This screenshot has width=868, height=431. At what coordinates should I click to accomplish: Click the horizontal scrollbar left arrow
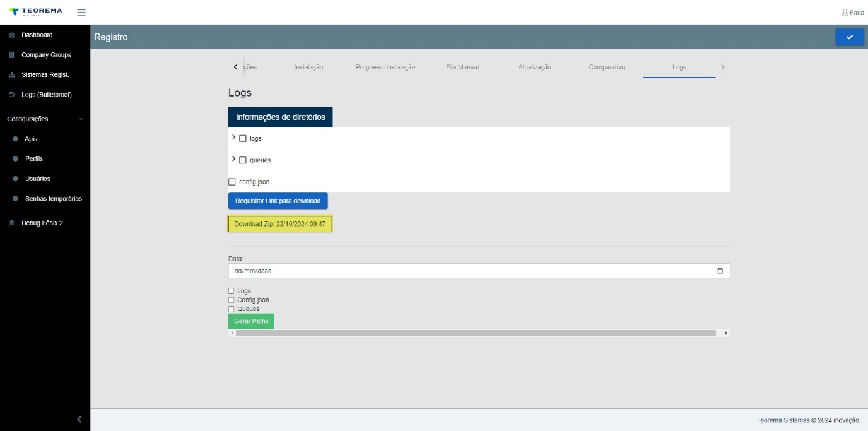[232, 333]
